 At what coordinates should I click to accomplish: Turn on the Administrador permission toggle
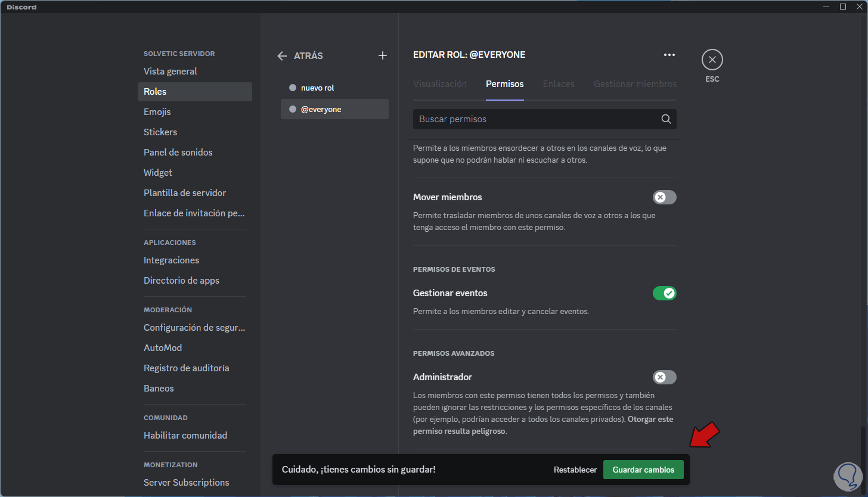point(664,377)
